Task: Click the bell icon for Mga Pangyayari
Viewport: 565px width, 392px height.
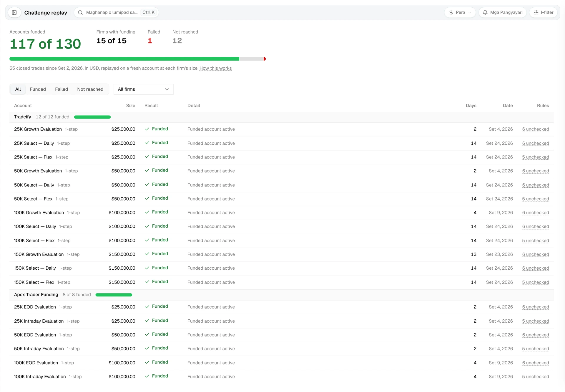Action: click(x=485, y=13)
